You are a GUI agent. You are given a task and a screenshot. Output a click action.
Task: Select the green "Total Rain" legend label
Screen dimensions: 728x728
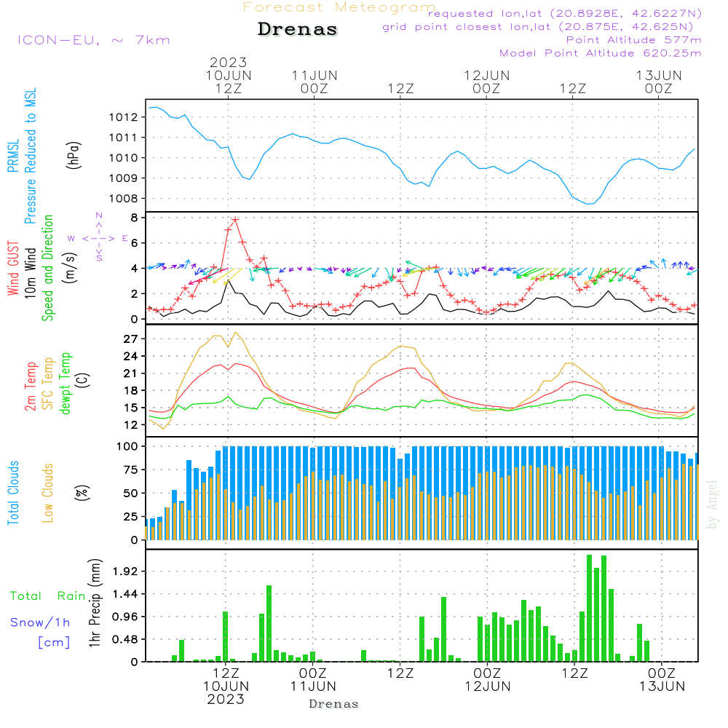47,596
